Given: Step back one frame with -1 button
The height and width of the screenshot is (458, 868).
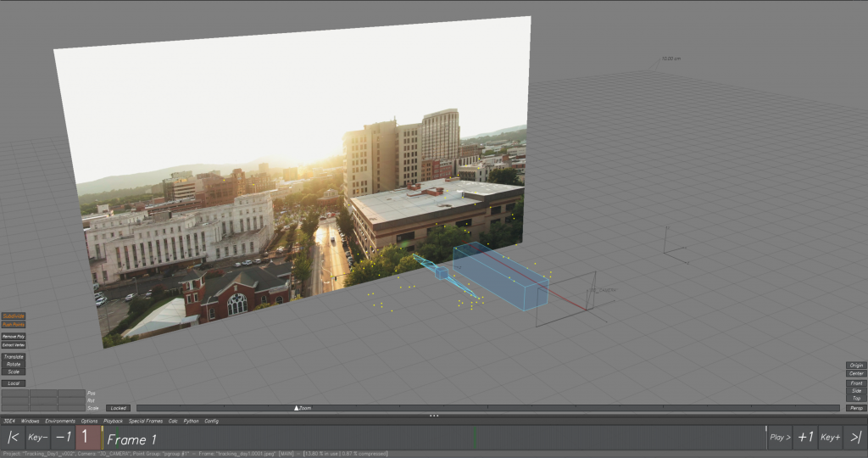Looking at the screenshot, I should 63,438.
